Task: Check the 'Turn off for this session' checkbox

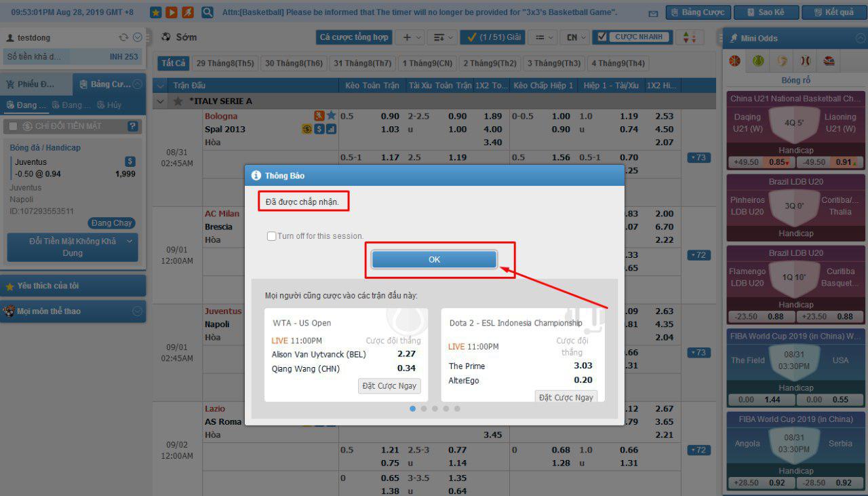Action: 271,236
